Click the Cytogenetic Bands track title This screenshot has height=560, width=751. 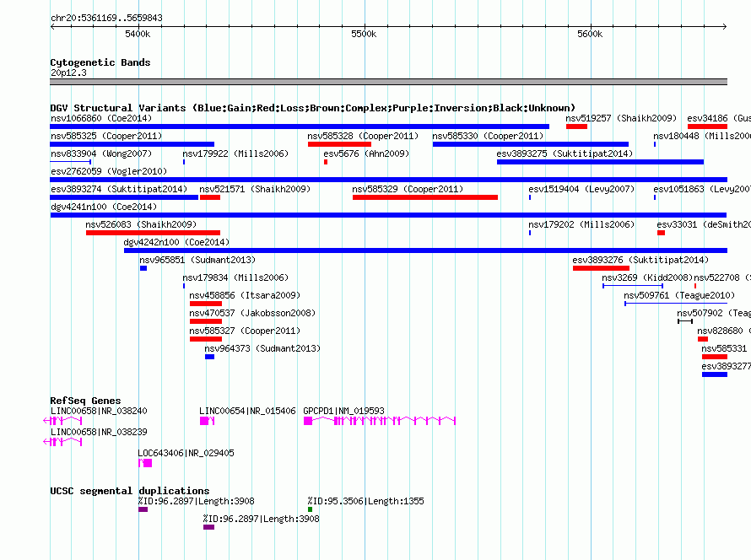[x=100, y=62]
